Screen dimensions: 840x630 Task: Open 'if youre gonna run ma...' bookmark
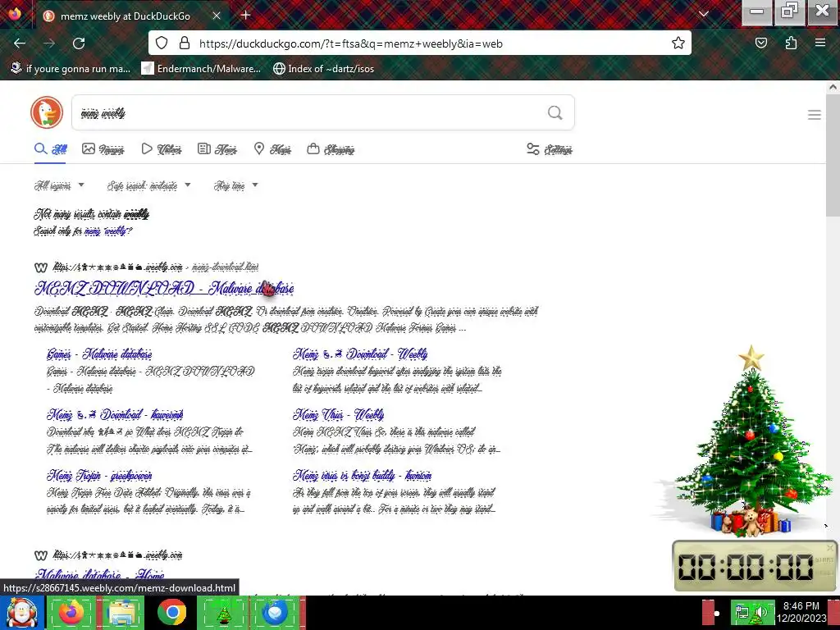pos(71,69)
